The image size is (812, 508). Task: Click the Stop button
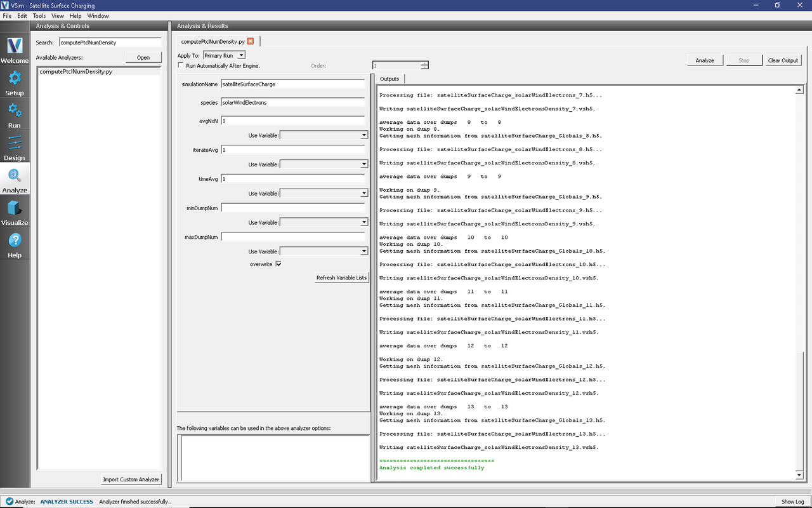pos(744,60)
